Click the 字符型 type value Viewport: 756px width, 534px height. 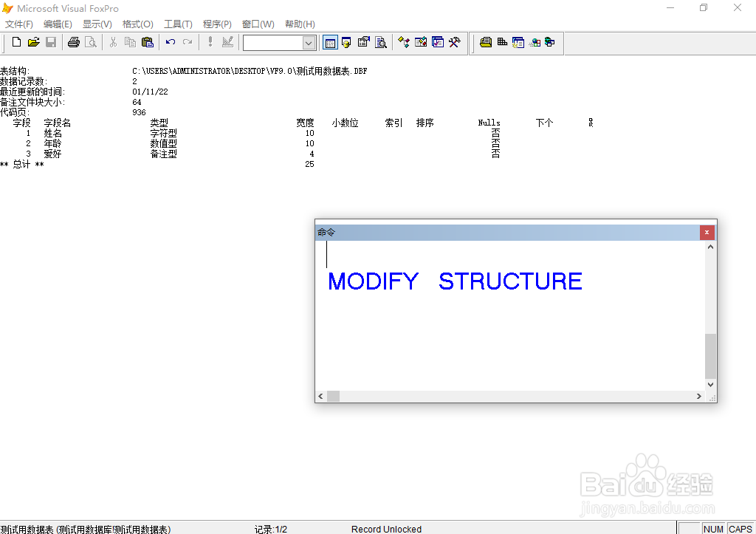tap(163, 133)
